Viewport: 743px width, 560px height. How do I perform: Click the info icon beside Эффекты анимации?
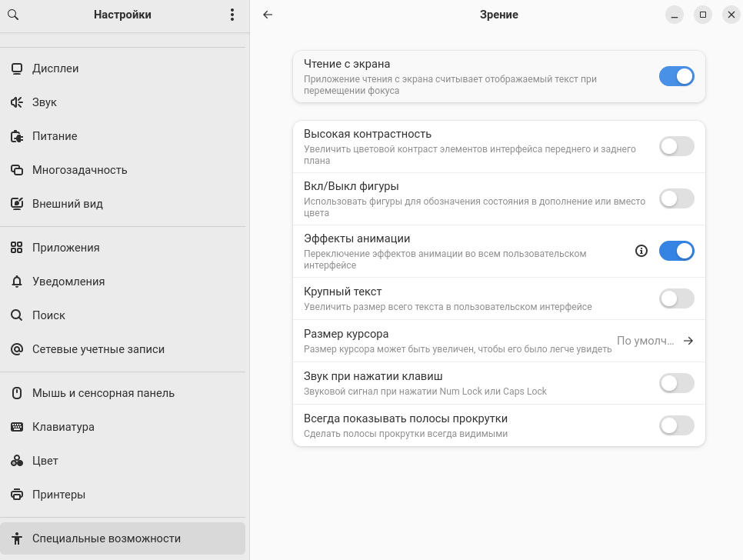coord(641,251)
